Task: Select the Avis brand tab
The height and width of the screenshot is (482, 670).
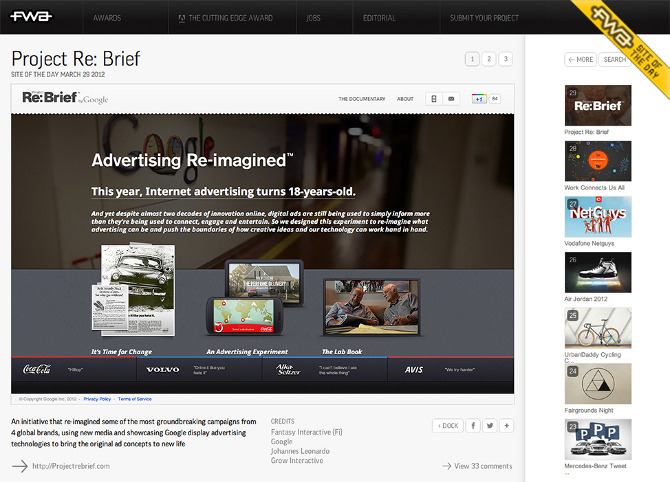Action: coord(451,369)
